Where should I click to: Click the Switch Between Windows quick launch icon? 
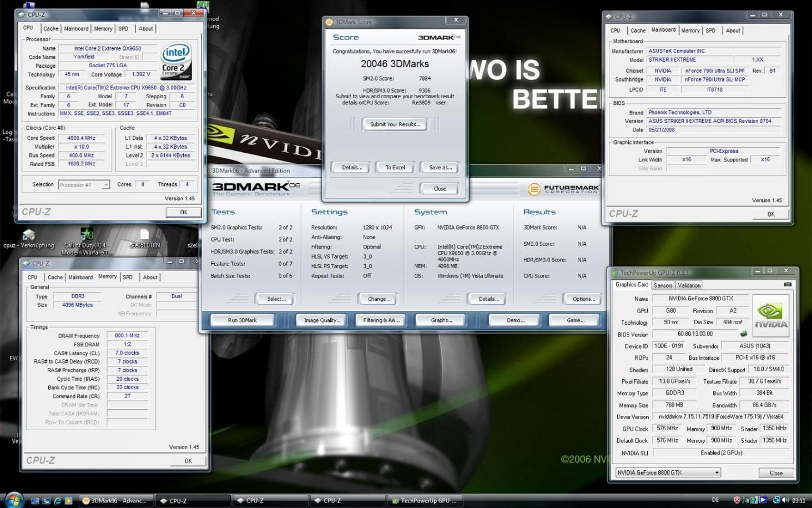tap(46, 501)
